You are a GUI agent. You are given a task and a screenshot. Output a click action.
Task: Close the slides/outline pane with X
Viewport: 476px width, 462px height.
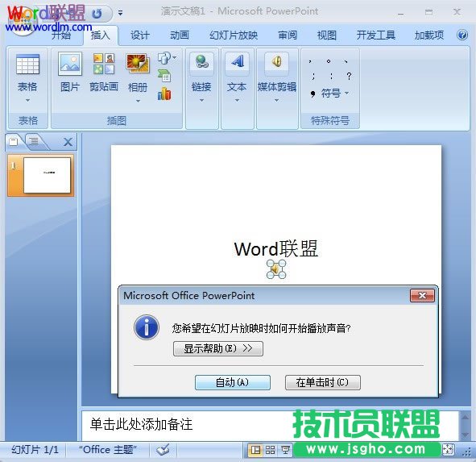pos(68,142)
